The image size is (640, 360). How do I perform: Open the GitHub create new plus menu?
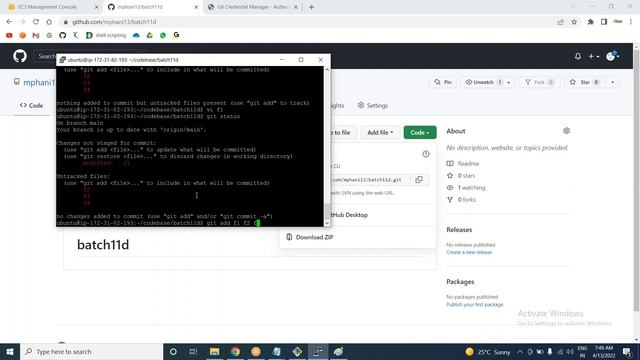click(593, 56)
